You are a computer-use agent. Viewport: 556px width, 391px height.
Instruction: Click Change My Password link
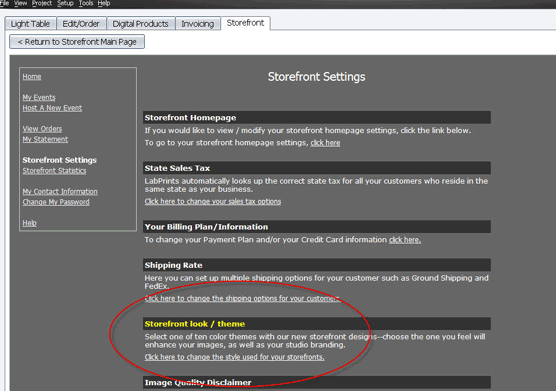coord(56,202)
